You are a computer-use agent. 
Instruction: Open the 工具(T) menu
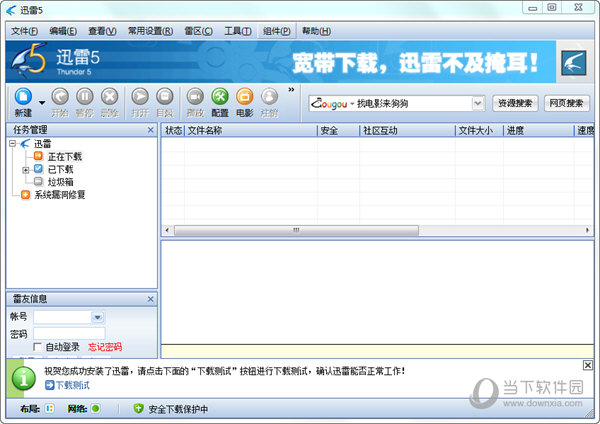point(238,31)
